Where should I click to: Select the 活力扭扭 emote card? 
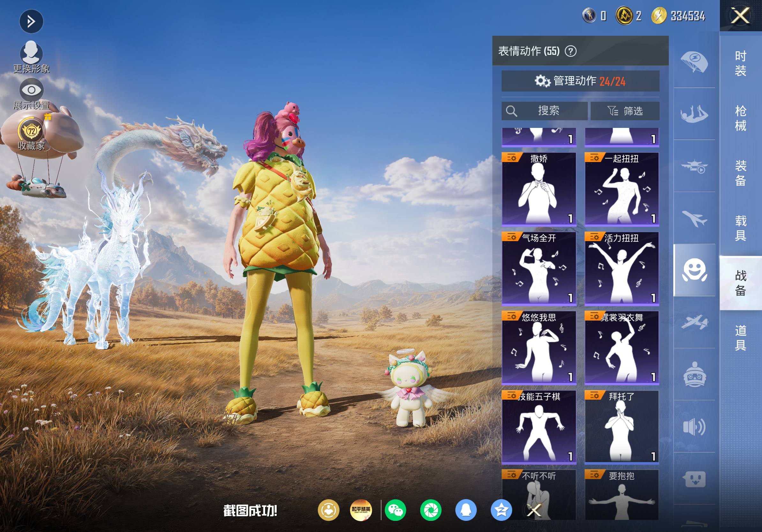(x=622, y=268)
